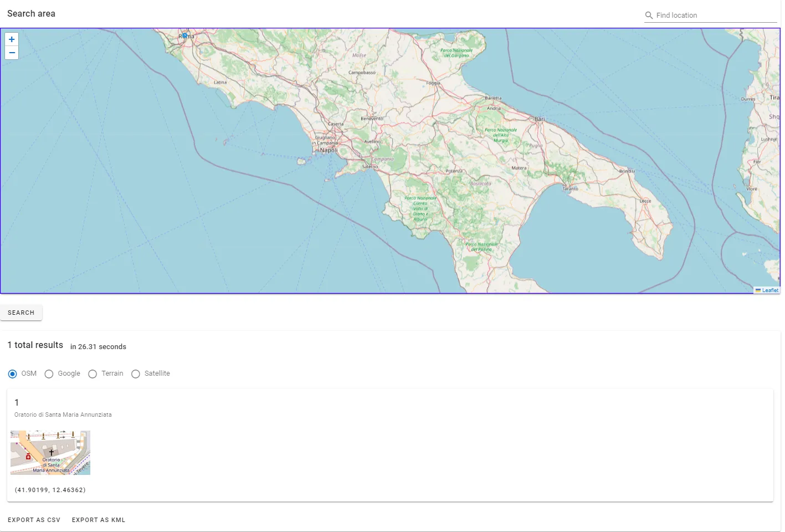Click Napoli on the map
The height and width of the screenshot is (532, 785).
point(329,150)
